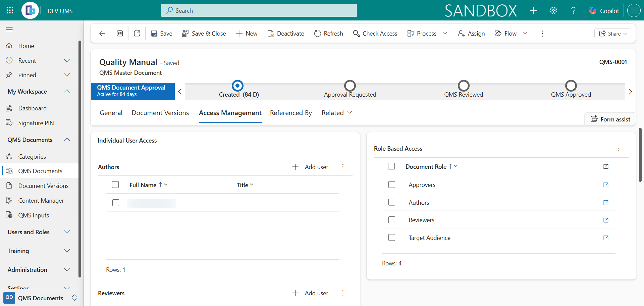The image size is (644, 306).
Task: Open the settings gear icon
Action: click(x=553, y=10)
